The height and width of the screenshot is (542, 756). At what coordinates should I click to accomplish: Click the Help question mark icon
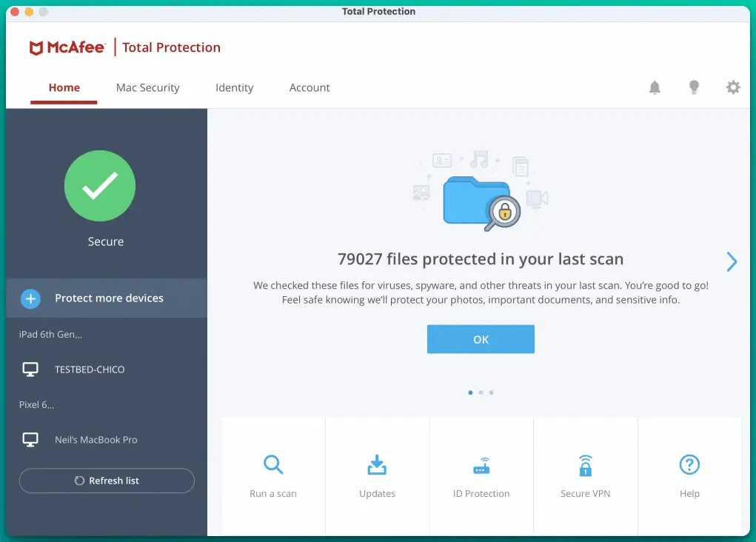coord(689,465)
